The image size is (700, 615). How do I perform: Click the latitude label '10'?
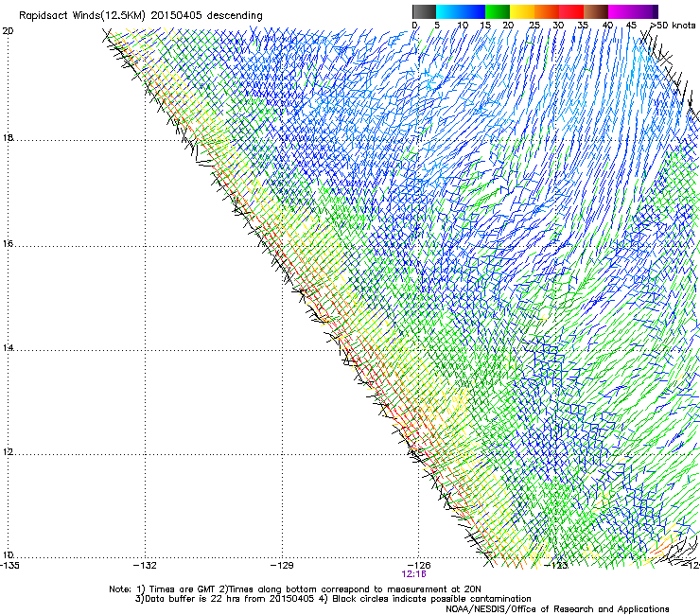(8, 555)
